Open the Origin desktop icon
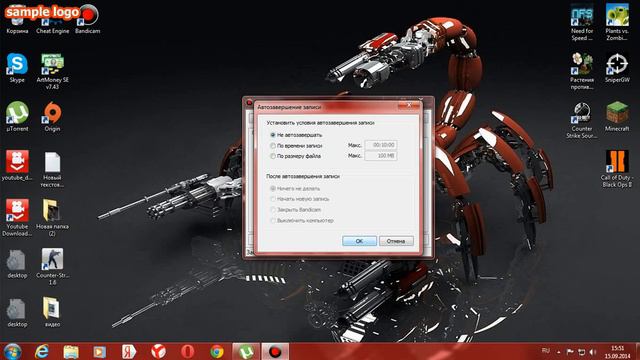640x360 pixels. (52, 116)
